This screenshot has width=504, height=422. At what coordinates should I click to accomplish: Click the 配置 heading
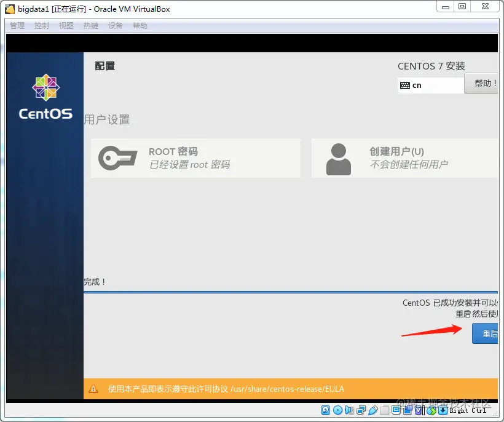pos(104,66)
